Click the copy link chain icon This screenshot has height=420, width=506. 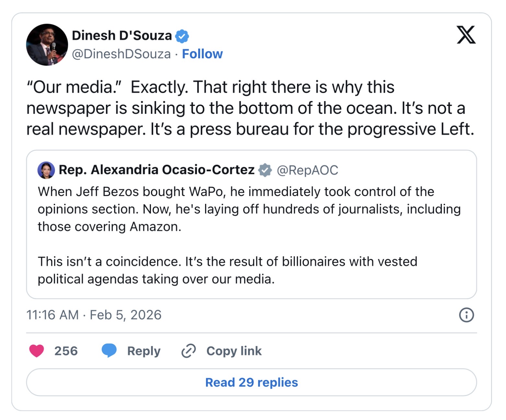pyautogui.click(x=189, y=351)
